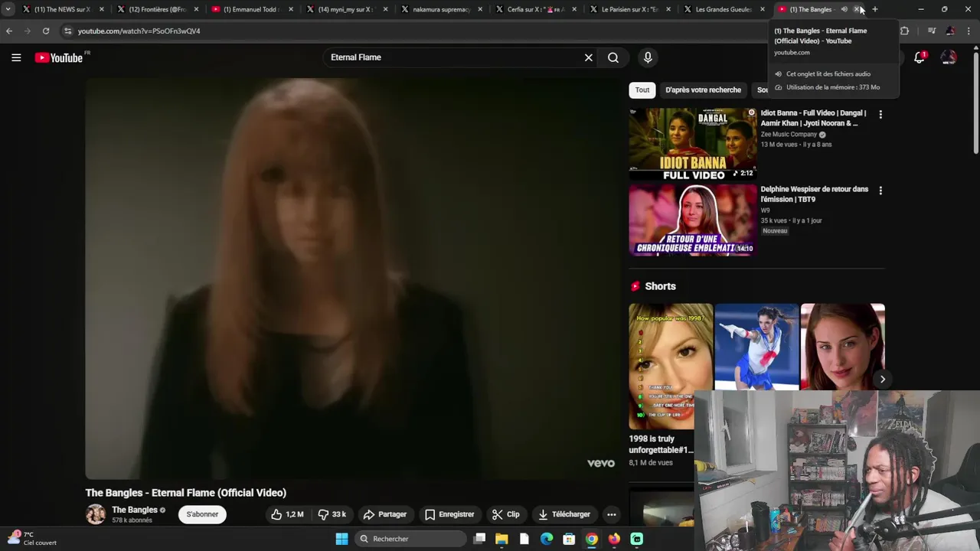The image size is (980, 551).
Task: Open options menu for Delphine Wespiser video
Action: pos(880,190)
